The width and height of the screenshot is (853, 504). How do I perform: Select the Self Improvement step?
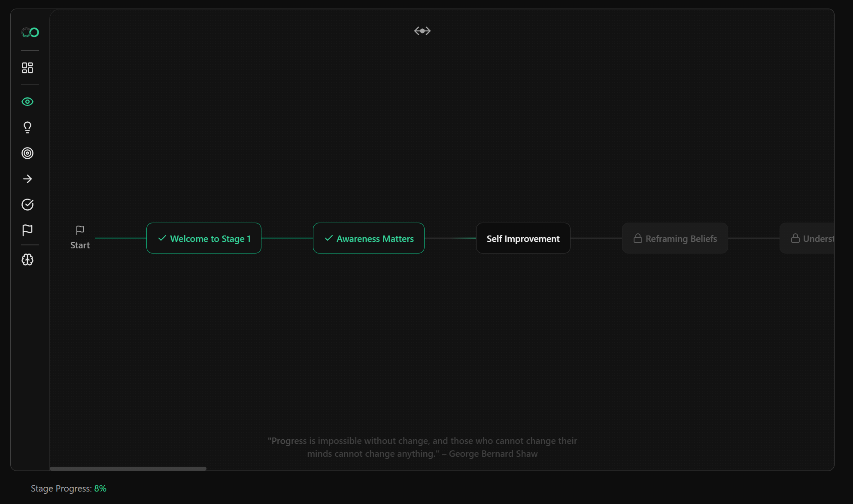523,238
